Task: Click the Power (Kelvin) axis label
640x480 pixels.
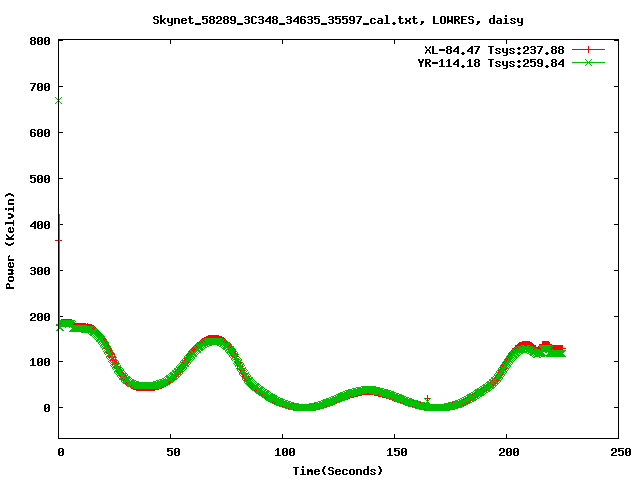Action: [10, 241]
